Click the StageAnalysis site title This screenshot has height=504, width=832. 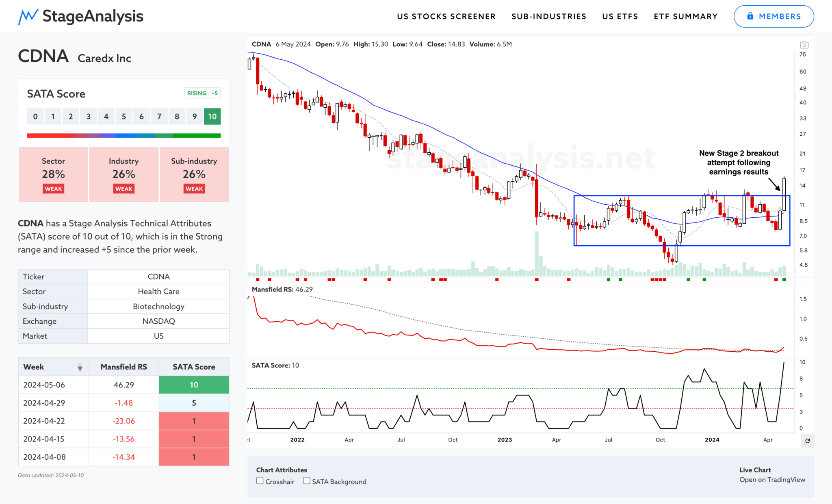(93, 16)
